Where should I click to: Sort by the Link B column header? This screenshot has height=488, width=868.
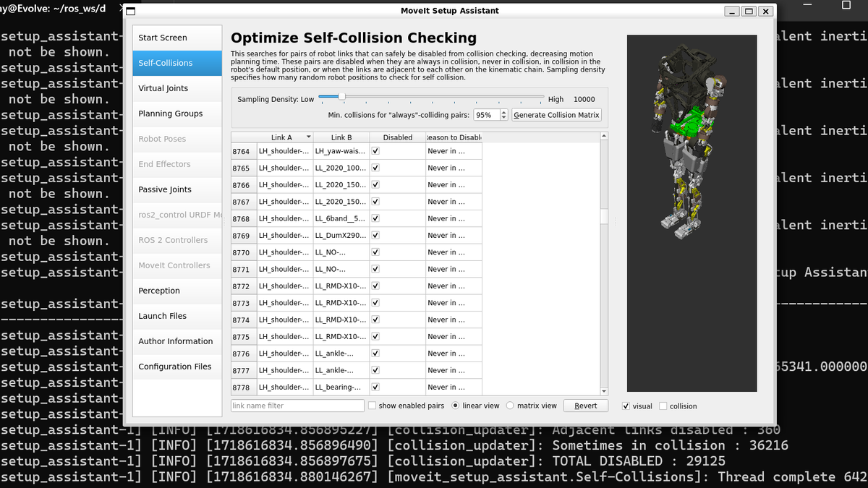click(341, 137)
